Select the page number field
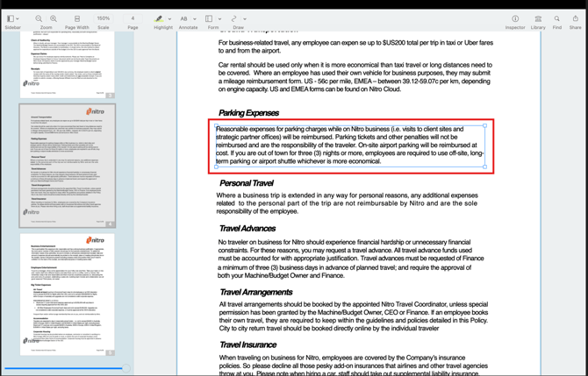 pos(133,18)
